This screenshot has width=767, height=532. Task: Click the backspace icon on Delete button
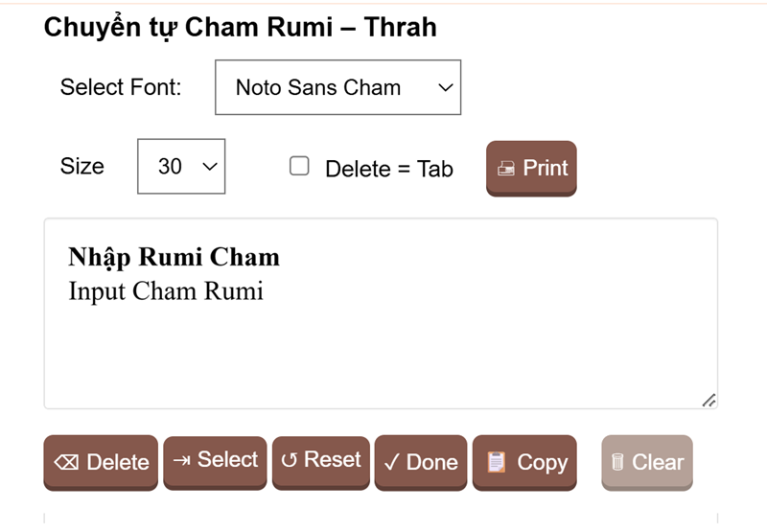(x=66, y=463)
